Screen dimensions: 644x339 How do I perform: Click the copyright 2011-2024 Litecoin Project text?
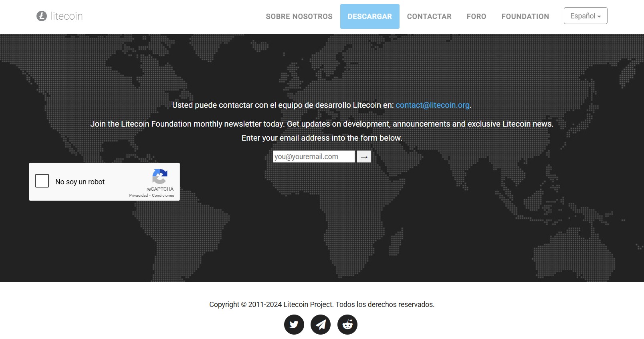(x=322, y=305)
